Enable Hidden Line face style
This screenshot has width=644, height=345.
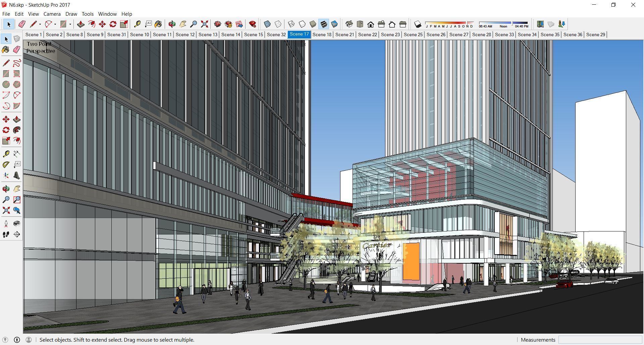tap(302, 24)
